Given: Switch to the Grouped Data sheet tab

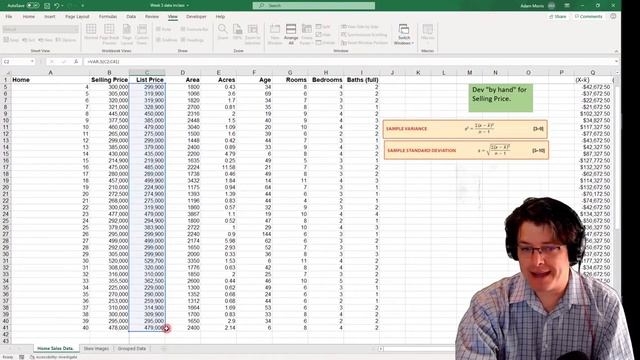Looking at the screenshot, I should (132, 349).
